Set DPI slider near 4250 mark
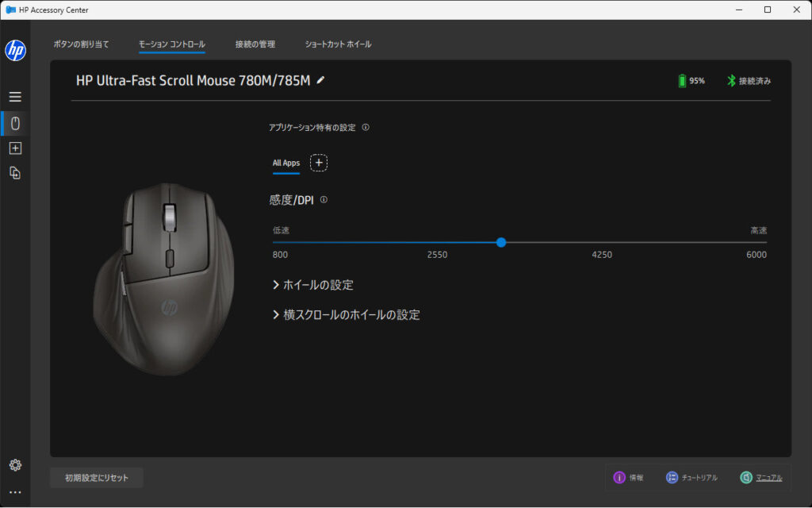This screenshot has height=508, width=812. 602,243
